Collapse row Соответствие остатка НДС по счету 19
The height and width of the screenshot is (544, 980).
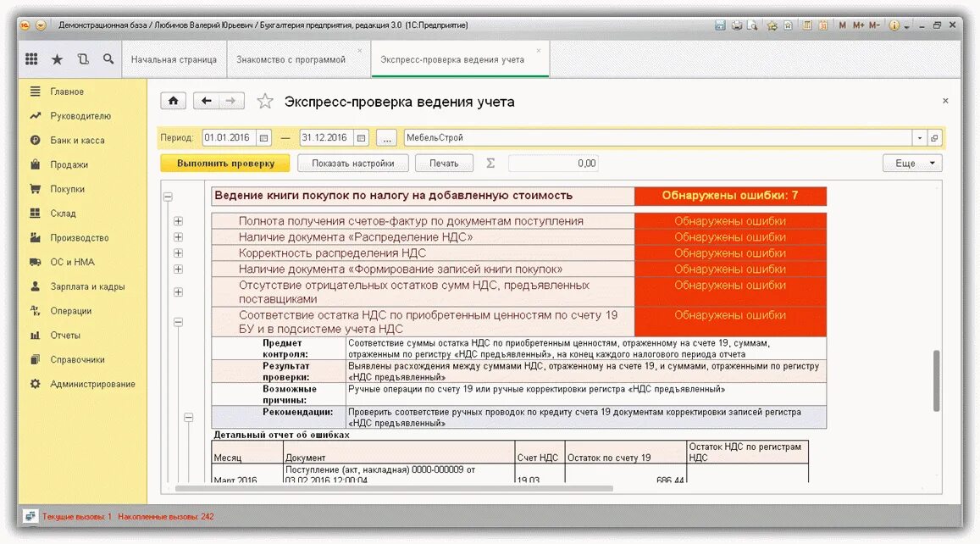[178, 322]
